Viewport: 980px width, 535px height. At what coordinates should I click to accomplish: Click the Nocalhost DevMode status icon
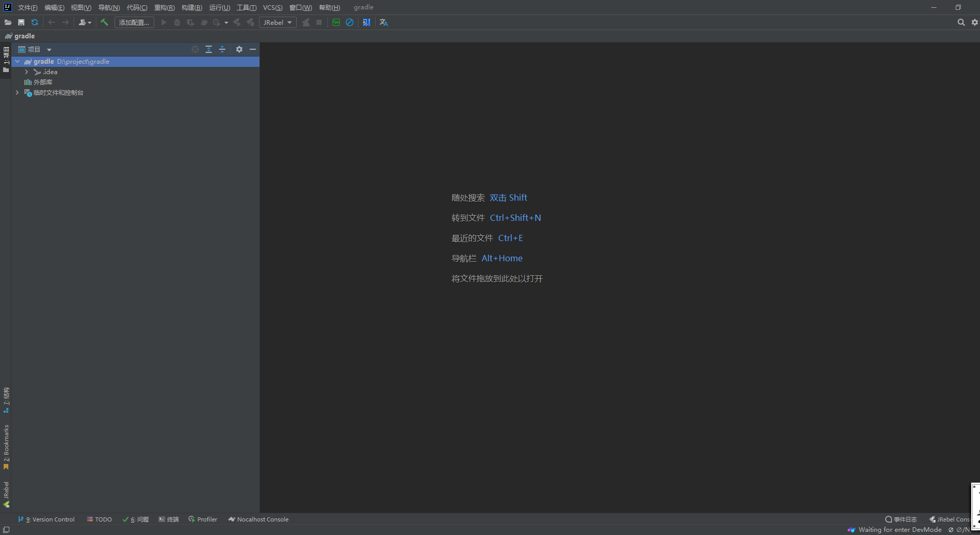pyautogui.click(x=852, y=530)
